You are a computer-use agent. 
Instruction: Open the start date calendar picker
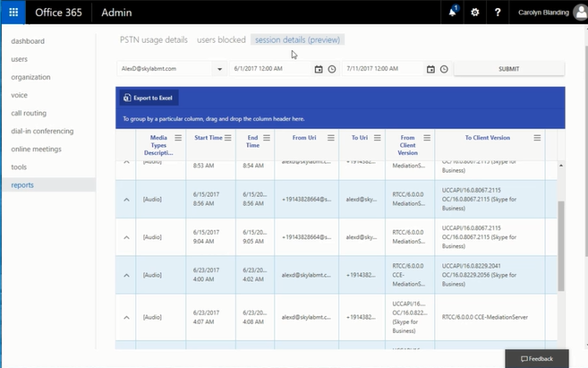tap(319, 69)
